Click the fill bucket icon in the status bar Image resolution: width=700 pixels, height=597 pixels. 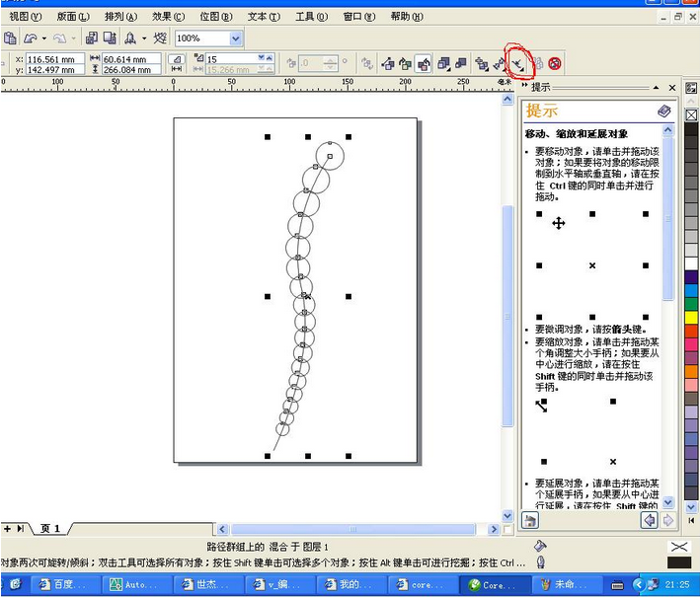(540, 546)
